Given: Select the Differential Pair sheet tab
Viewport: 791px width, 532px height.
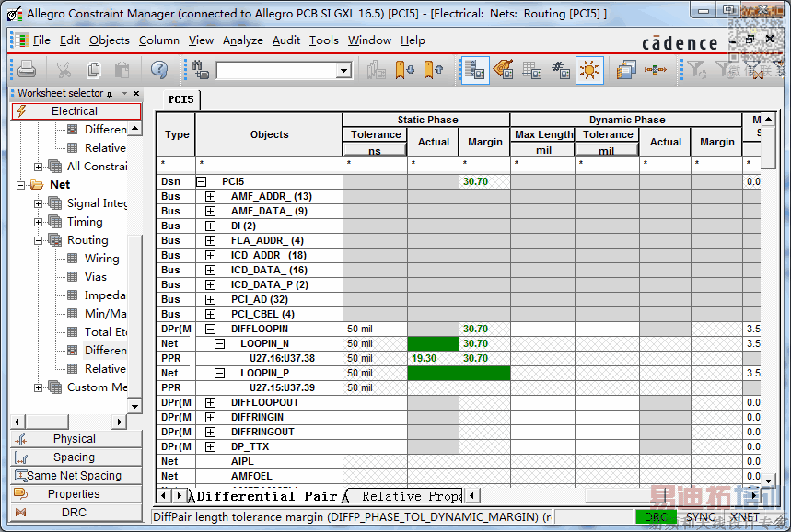Looking at the screenshot, I should tap(266, 496).
